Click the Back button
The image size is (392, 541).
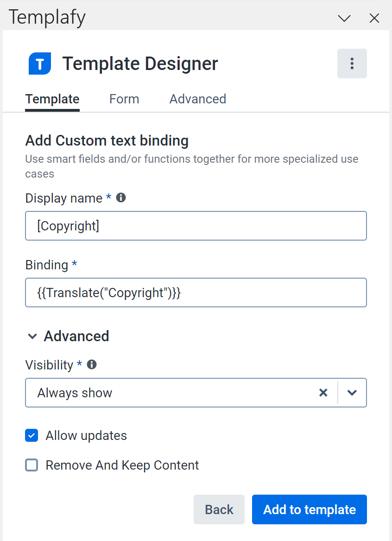[219, 509]
